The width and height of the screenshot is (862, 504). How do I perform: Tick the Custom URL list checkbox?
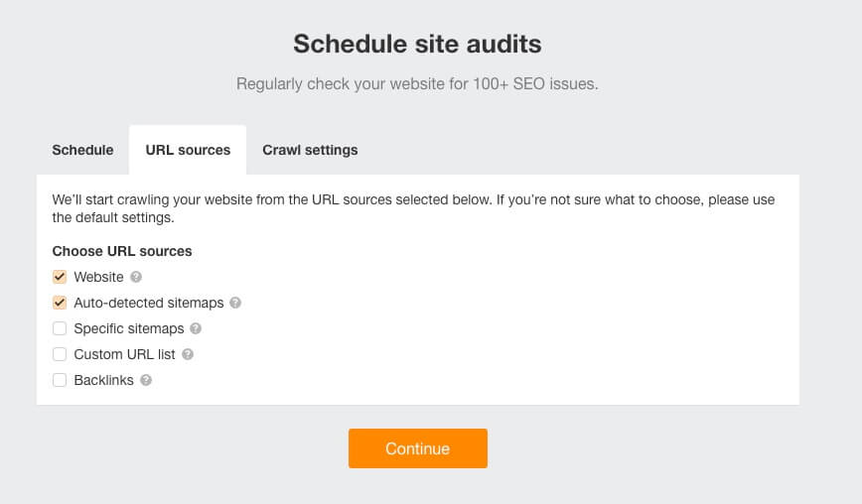pyautogui.click(x=60, y=354)
